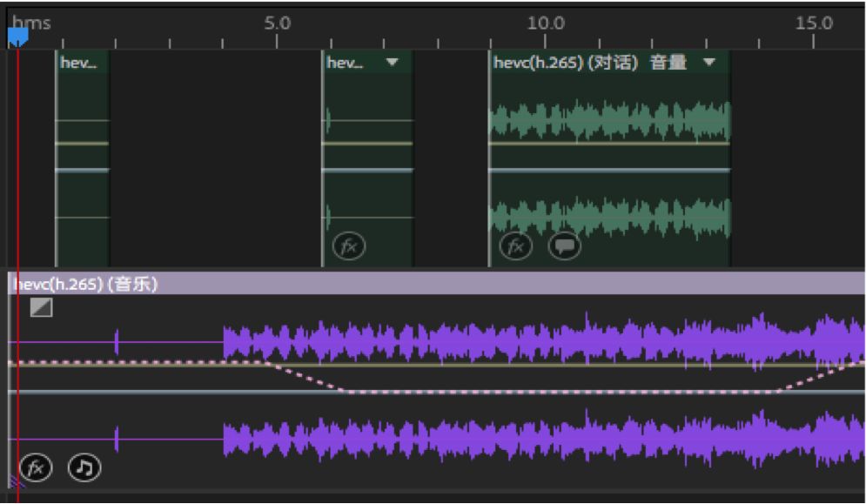The width and height of the screenshot is (866, 504).
Task: Open the fx badge on second hev clip
Action: 349,246
